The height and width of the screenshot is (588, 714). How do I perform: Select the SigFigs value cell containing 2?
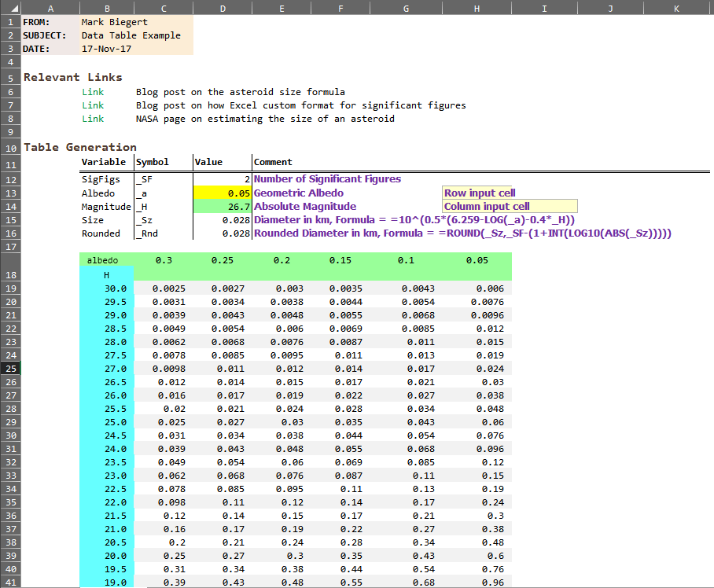(223, 179)
